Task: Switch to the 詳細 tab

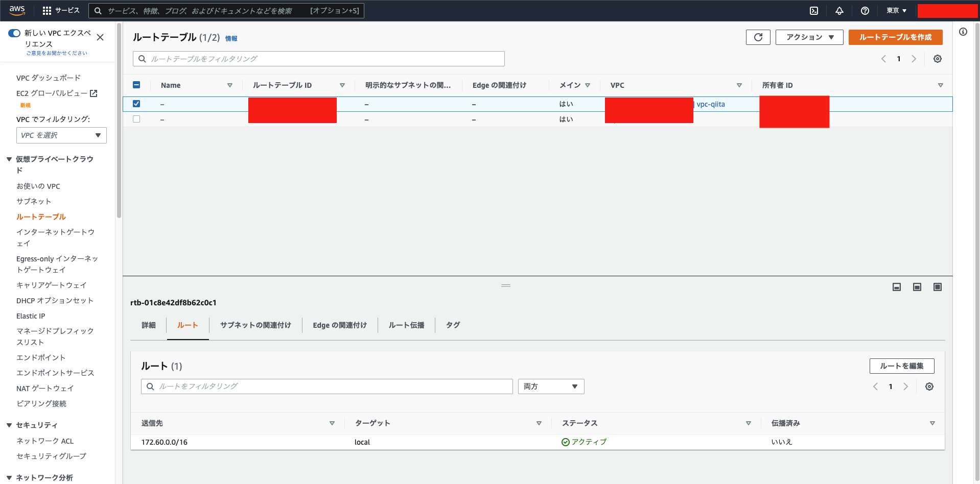Action: (149, 325)
